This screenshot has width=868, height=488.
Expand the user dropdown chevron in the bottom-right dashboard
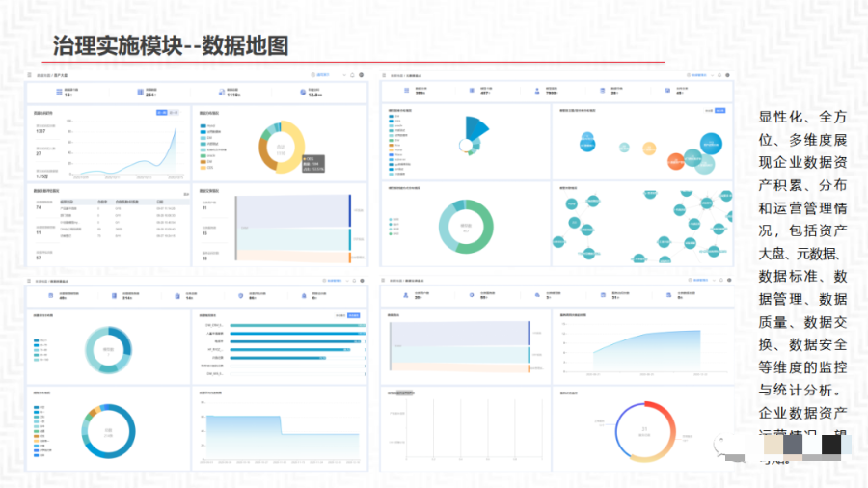(x=714, y=280)
